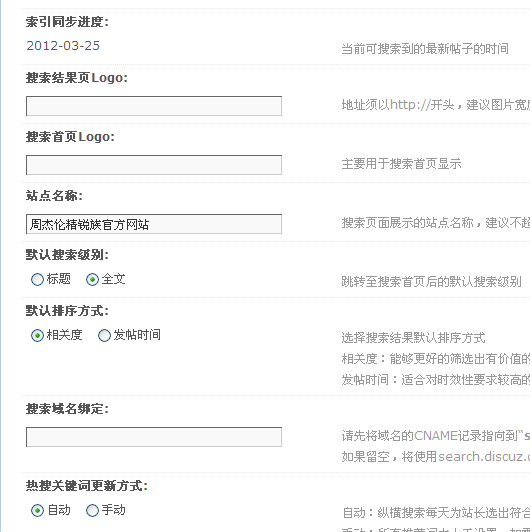530x532 pixels.
Task: Click the 标题 label text
Action: click(x=59, y=279)
